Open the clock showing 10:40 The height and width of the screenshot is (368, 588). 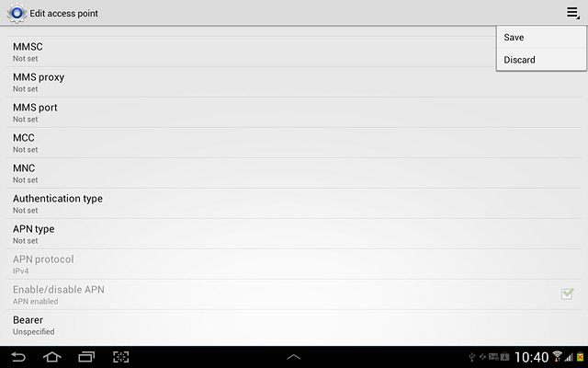coord(531,357)
